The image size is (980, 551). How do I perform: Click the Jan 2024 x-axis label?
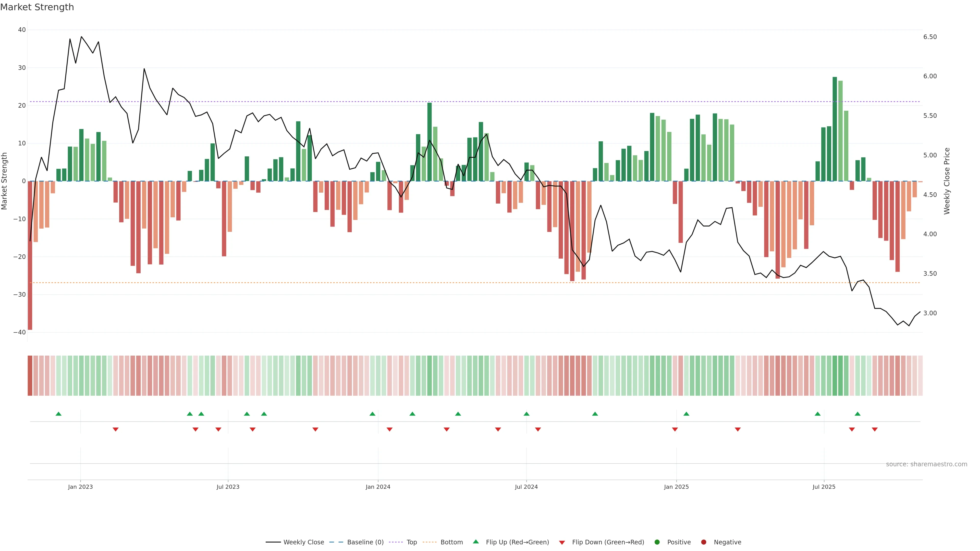point(378,487)
